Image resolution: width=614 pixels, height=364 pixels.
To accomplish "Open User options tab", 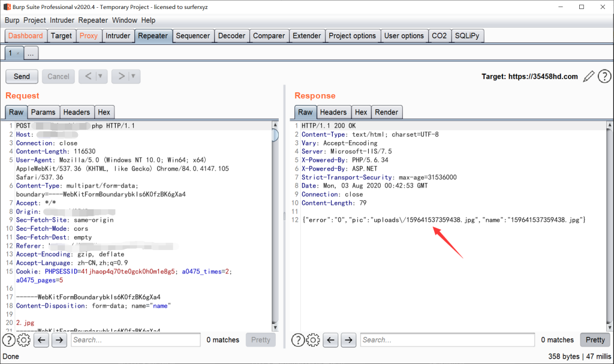I will tap(404, 35).
